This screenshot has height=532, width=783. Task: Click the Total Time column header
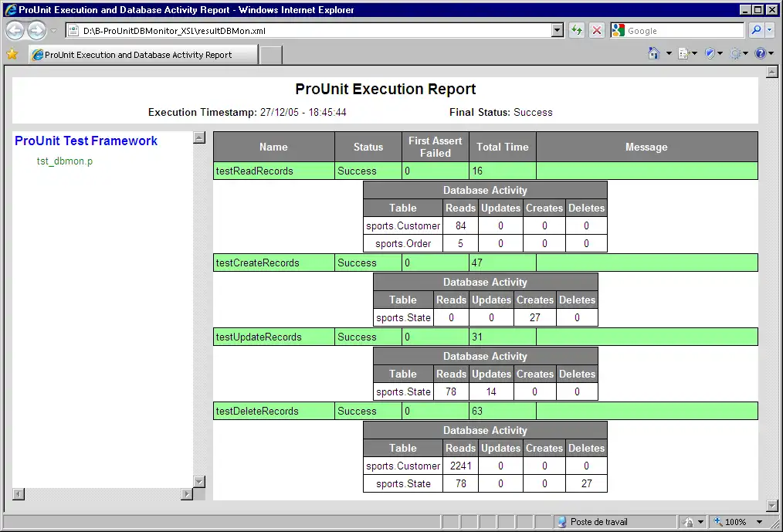tap(503, 147)
